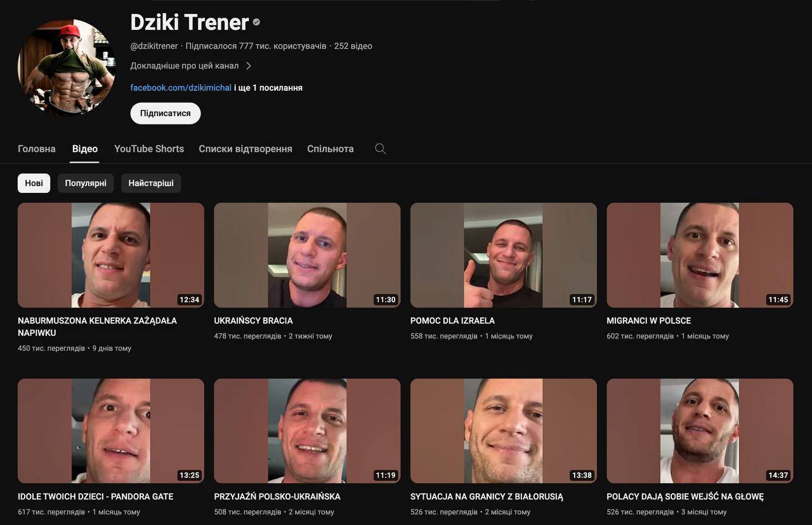This screenshot has width=812, height=525.
Task: Switch to the Головна tab
Action: point(37,149)
